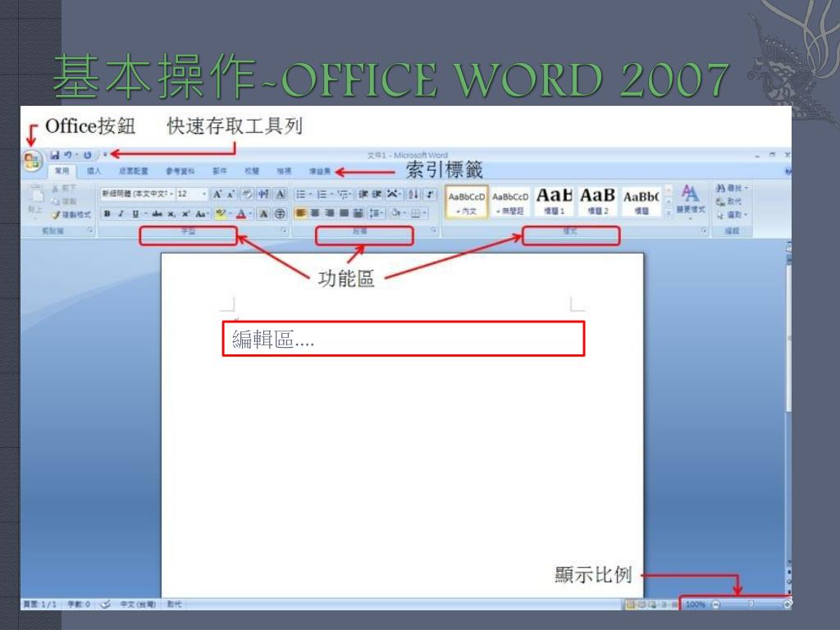Click the 尋找 (Find) button
The height and width of the screenshot is (630, 840).
[732, 188]
